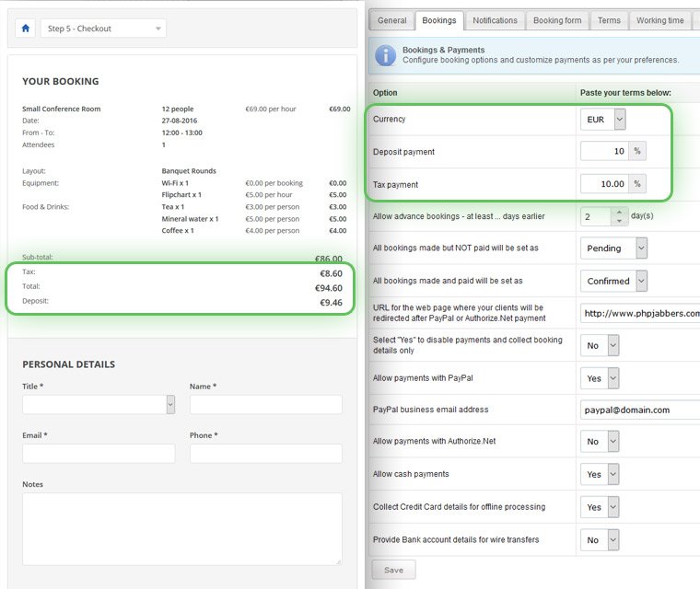Click the Coffee x 1 item

coord(178,231)
